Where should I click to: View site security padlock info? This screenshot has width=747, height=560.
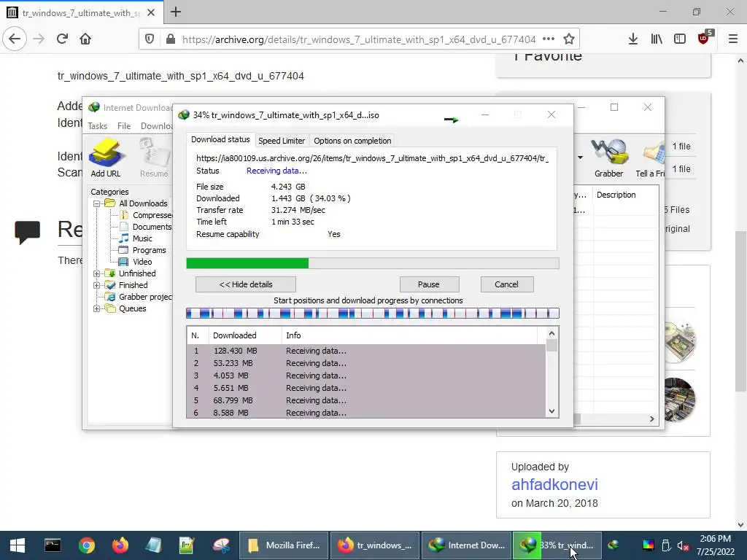point(171,39)
